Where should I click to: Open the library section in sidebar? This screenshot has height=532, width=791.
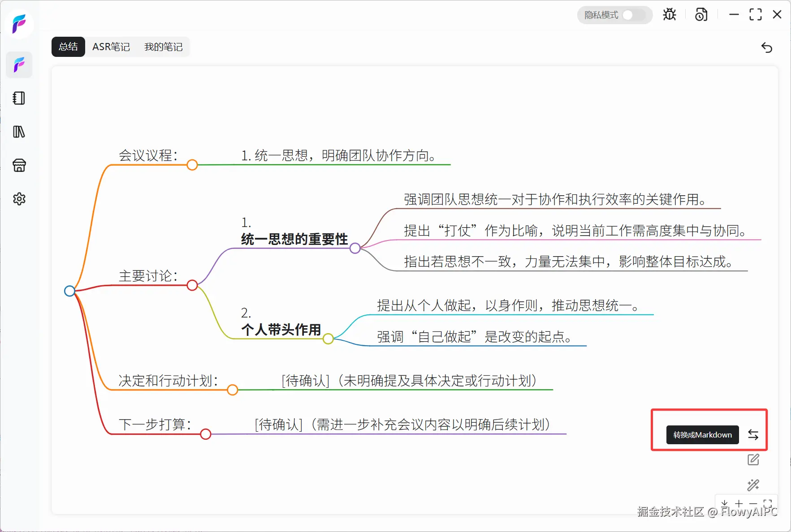[19, 132]
